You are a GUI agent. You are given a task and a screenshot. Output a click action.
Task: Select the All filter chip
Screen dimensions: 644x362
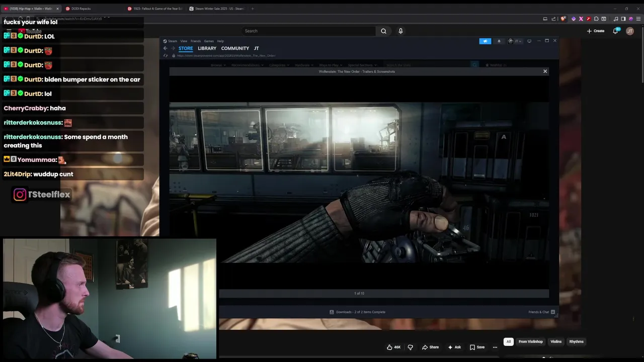509,342
